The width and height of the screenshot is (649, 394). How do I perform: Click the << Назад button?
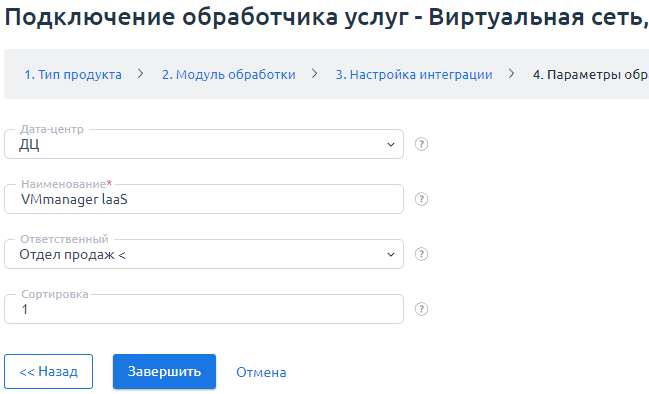pos(48,371)
